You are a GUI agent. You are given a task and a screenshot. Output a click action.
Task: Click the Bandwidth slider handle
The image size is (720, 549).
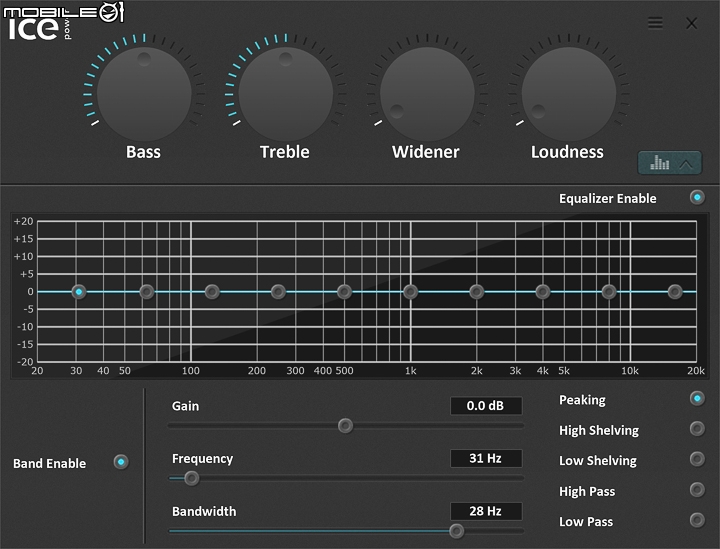456,531
